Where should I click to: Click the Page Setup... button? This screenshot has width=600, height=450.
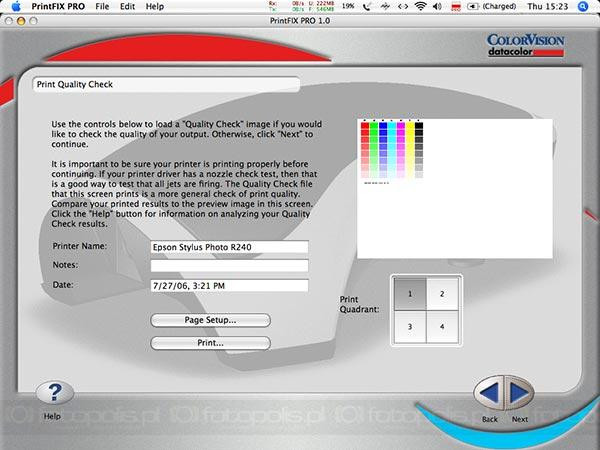click(x=210, y=320)
